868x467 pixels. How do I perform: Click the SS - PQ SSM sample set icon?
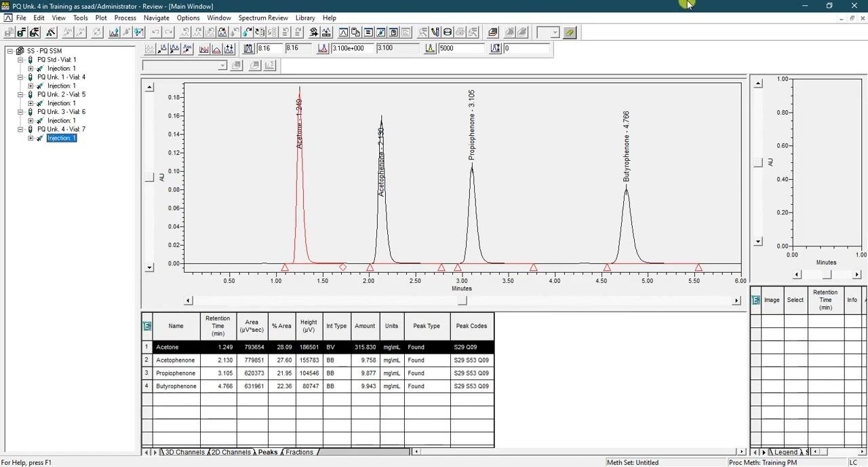20,51
